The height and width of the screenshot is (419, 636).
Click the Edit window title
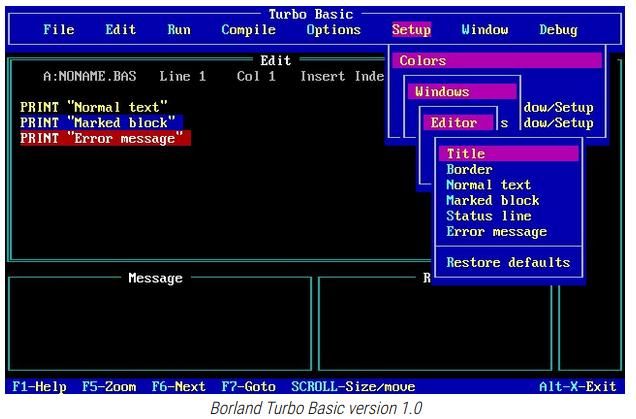click(x=276, y=60)
